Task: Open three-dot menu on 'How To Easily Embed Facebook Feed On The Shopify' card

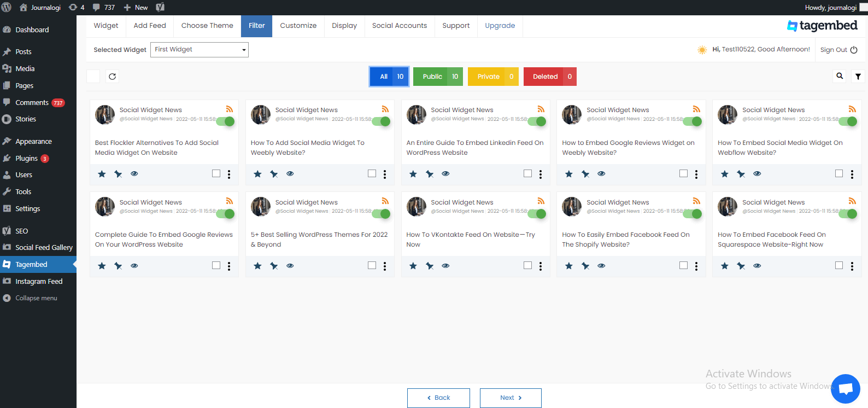Action: coord(696,266)
